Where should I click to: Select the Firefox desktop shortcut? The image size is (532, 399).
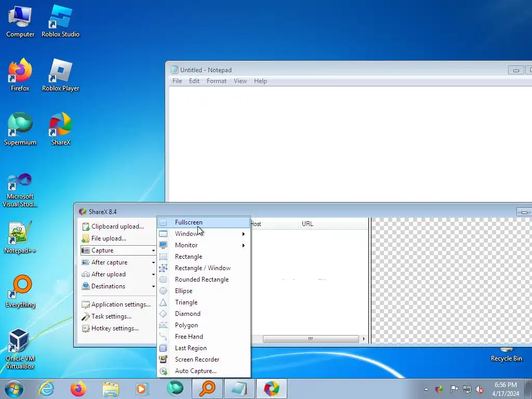click(20, 75)
